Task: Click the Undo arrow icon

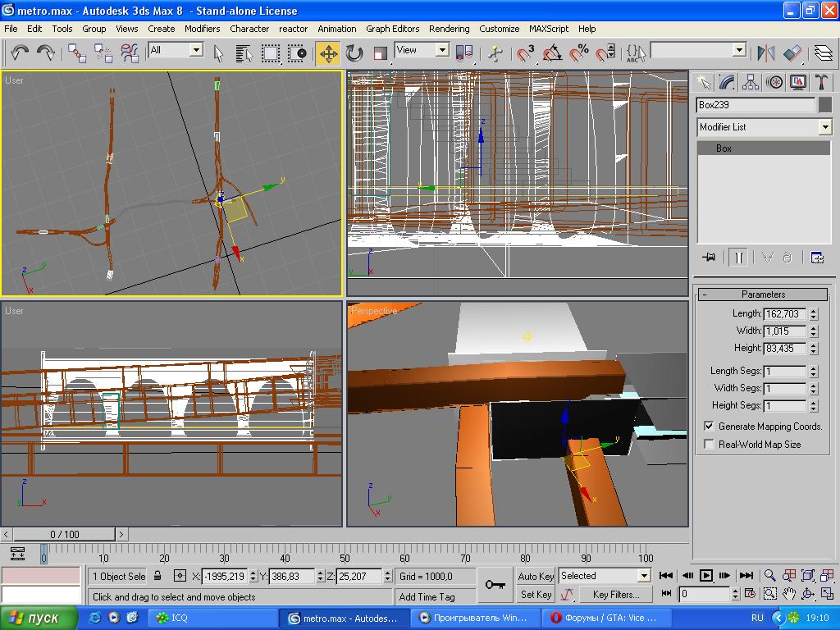Action: [x=20, y=53]
